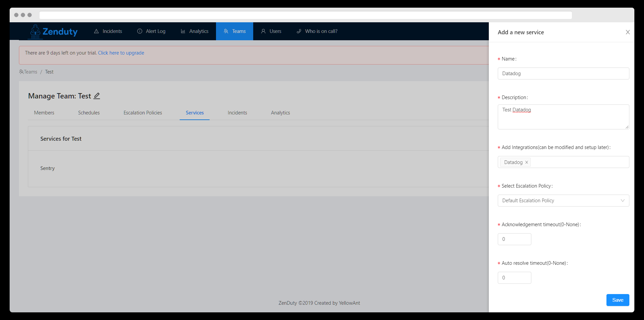Click the escalation policy dropdown chevron
Image resolution: width=644 pixels, height=320 pixels.
coord(622,201)
